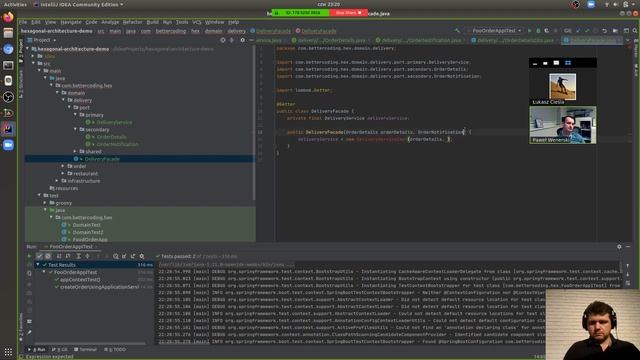Hide the Project panel with minus icon
The image size is (640, 360).
(x=251, y=40)
